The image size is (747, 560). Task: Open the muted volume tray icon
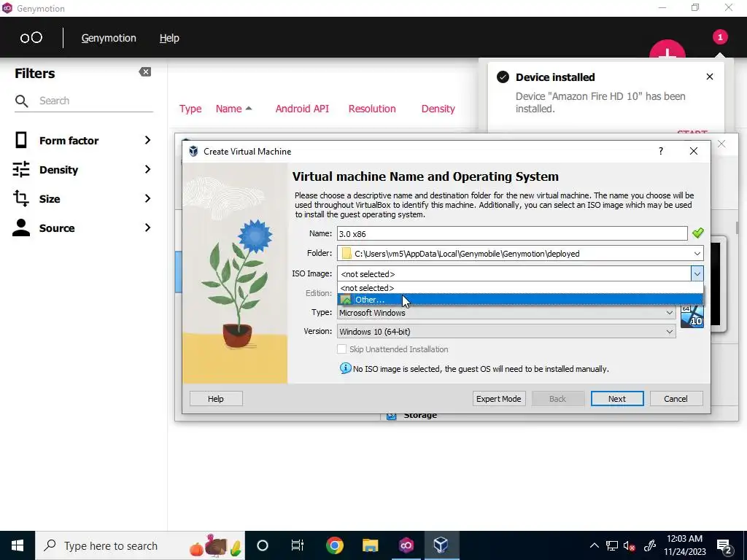(x=630, y=545)
